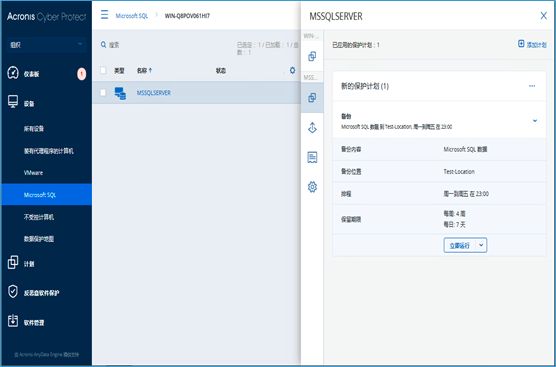This screenshot has height=367, width=556.
Task: Click the search magnifier icon
Action: point(104,45)
